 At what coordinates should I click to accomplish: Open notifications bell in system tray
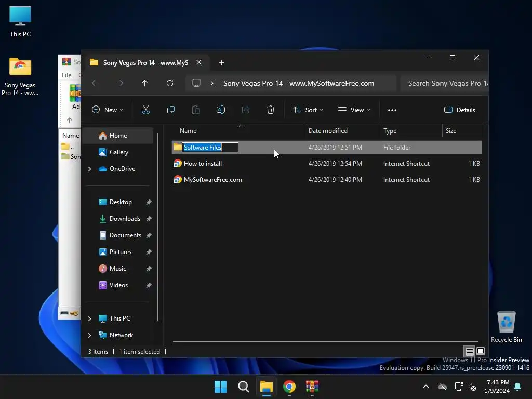(x=518, y=387)
